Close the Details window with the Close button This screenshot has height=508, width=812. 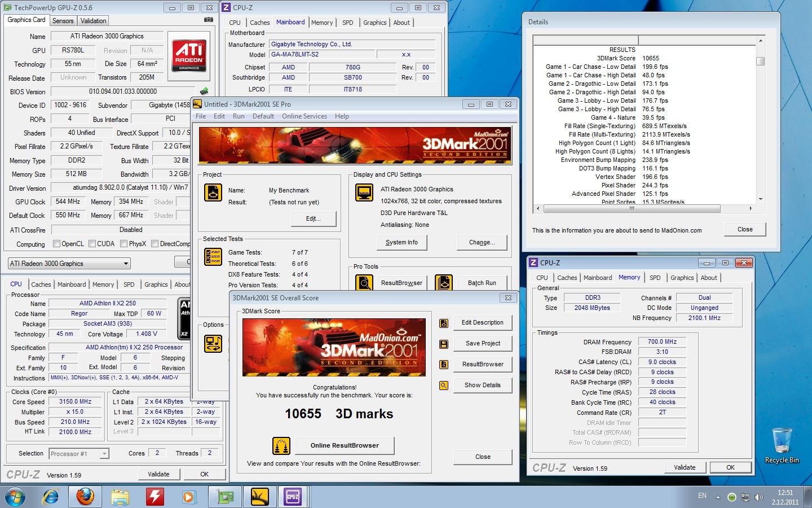click(x=745, y=229)
